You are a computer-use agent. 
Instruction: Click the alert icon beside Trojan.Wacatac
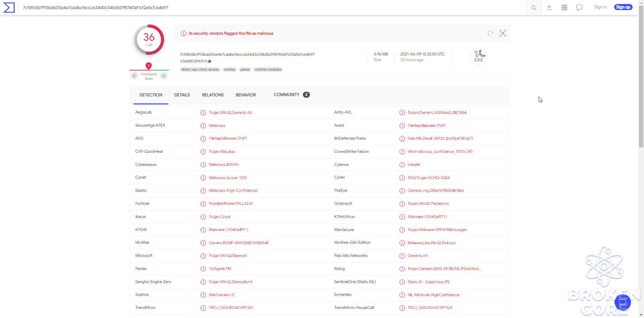(x=203, y=152)
